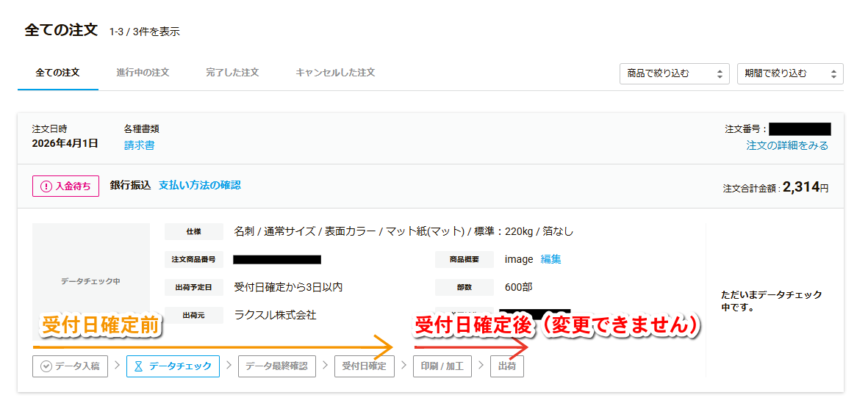The width and height of the screenshot is (868, 406).
Task: Click the chevron arrow after データ入稿 step
Action: point(118,366)
